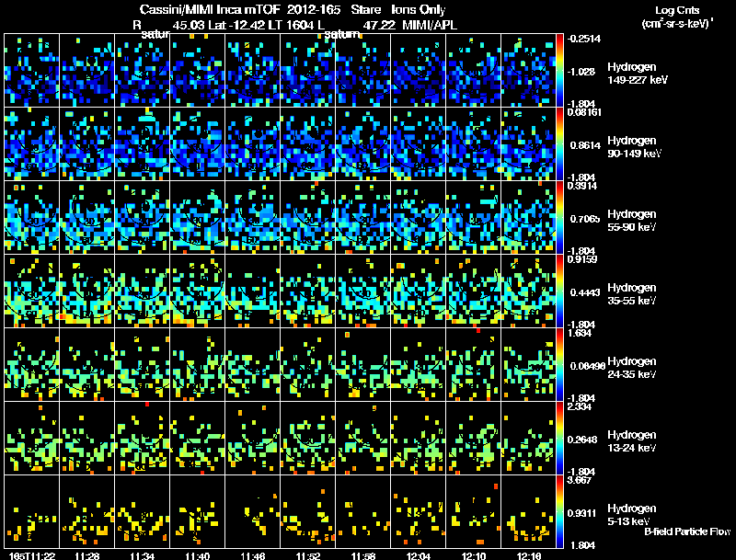Screen dimensions: 736x560
Task: Click the Hydrogen 149-227 keV color bar
Action: (x=559, y=71)
